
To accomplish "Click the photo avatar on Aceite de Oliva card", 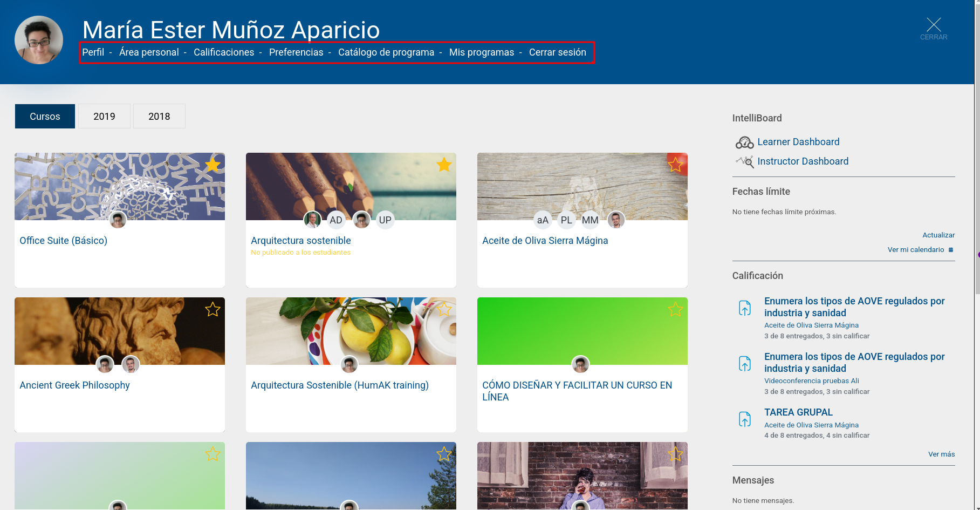I will (616, 220).
